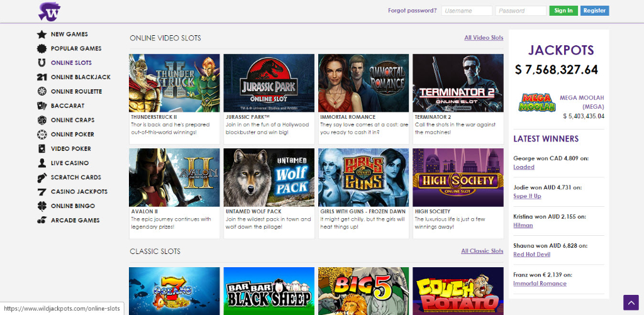Open the Couch Potato slot thumbnail

point(458,291)
